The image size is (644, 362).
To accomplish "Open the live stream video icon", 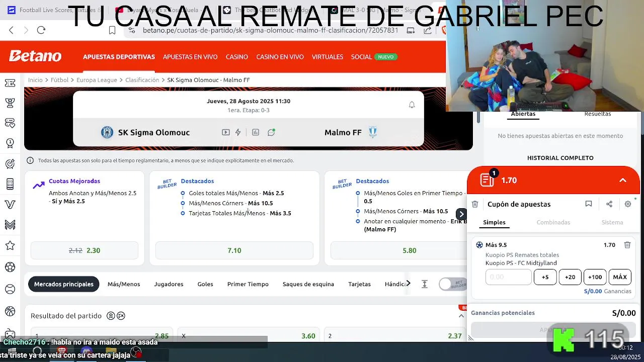I will point(226,132).
